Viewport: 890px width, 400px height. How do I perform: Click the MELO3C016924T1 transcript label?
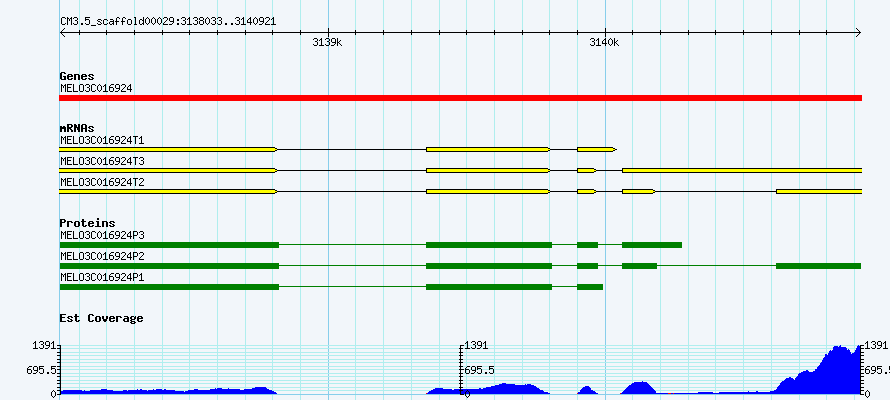[102, 140]
